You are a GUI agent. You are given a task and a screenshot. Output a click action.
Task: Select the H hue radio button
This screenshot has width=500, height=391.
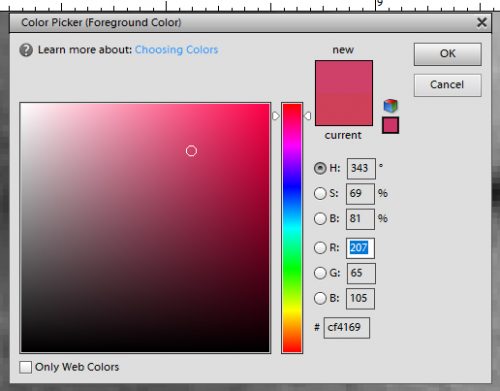click(320, 168)
